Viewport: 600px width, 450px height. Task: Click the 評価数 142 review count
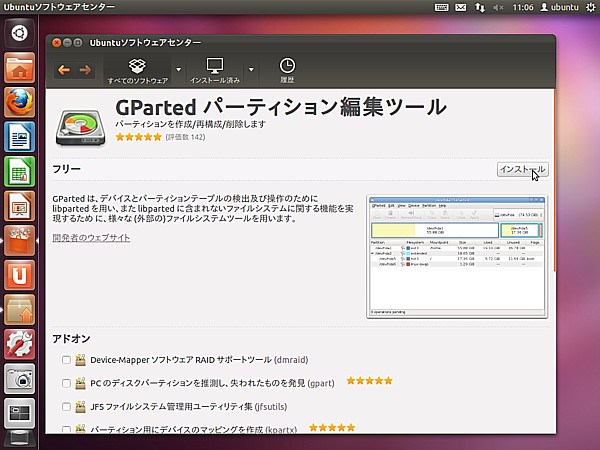pos(185,137)
